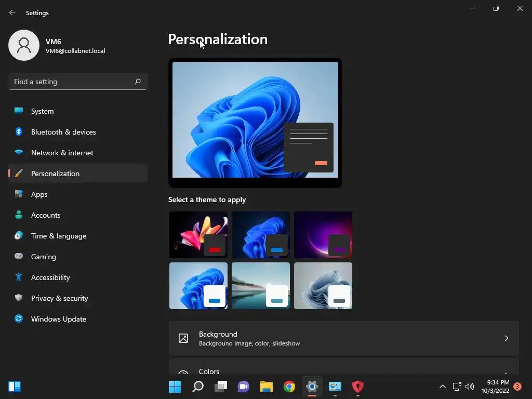Open Network & internet settings
This screenshot has width=532, height=399.
point(78,152)
